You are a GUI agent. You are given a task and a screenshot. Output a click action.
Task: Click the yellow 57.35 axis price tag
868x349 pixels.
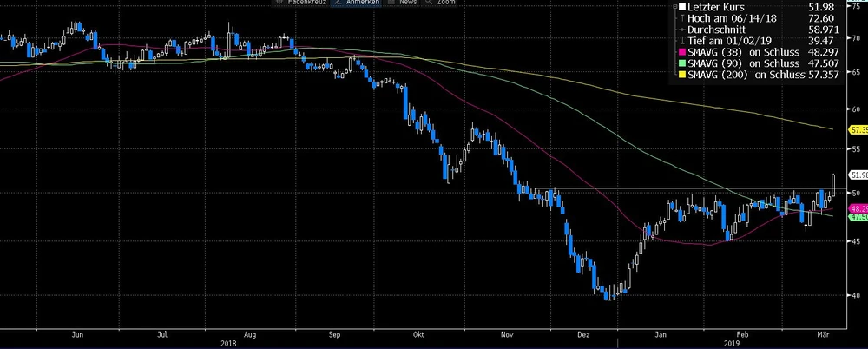pyautogui.click(x=858, y=130)
